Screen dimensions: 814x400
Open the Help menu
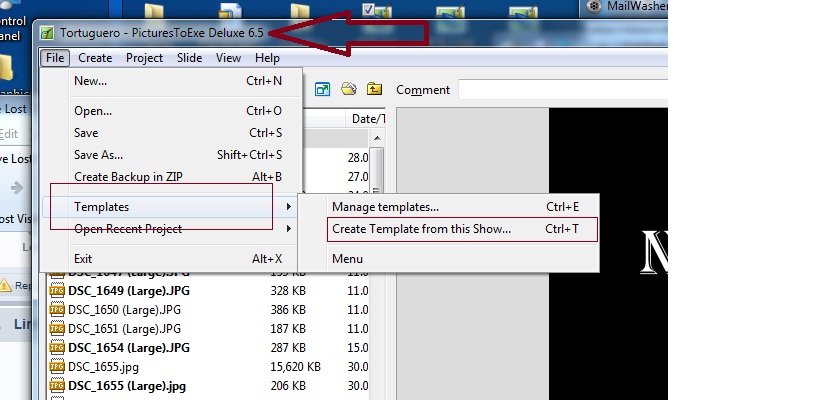(267, 58)
